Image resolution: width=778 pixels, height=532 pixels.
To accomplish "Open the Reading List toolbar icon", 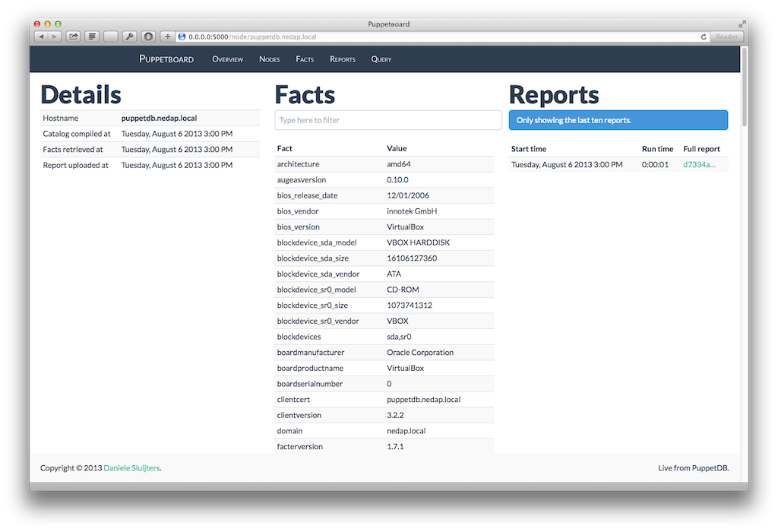I will click(92, 36).
